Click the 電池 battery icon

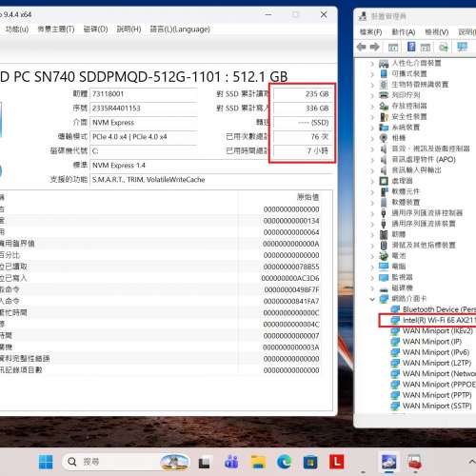(x=384, y=255)
